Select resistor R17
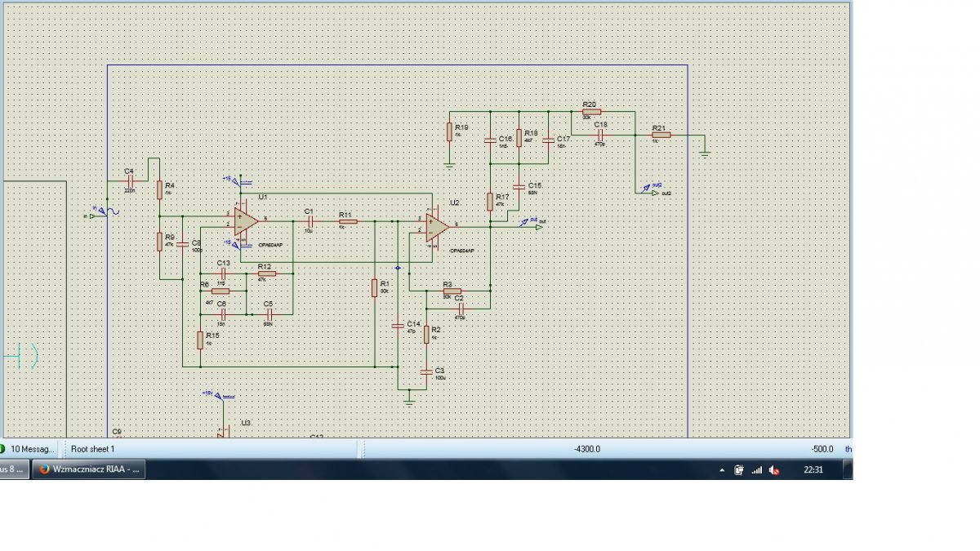Image resolution: width=980 pixels, height=551 pixels. point(490,201)
